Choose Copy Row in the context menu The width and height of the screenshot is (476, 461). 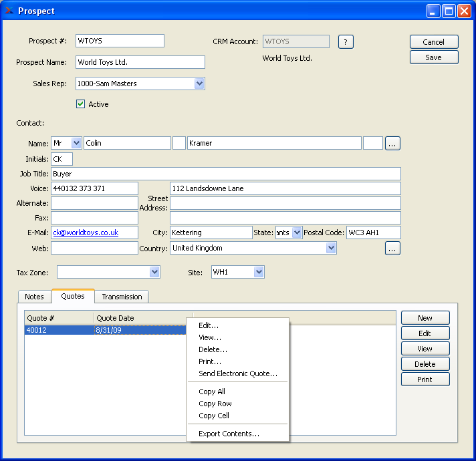pyautogui.click(x=215, y=404)
